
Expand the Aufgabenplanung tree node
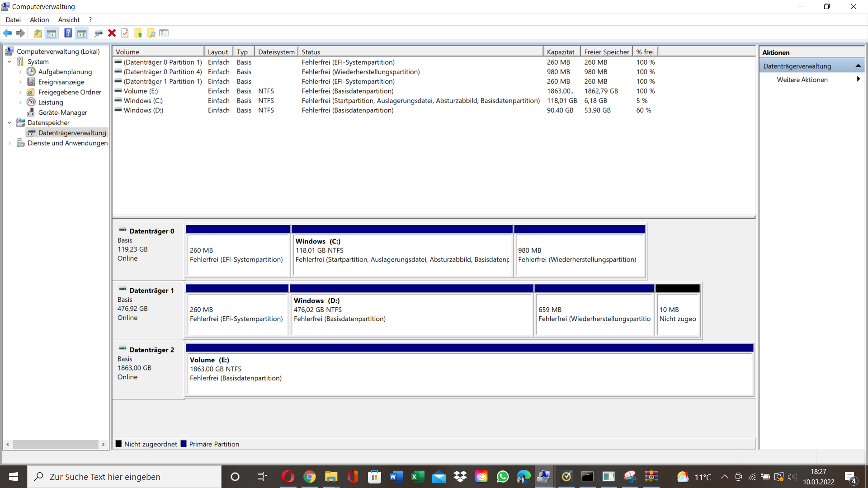(20, 72)
